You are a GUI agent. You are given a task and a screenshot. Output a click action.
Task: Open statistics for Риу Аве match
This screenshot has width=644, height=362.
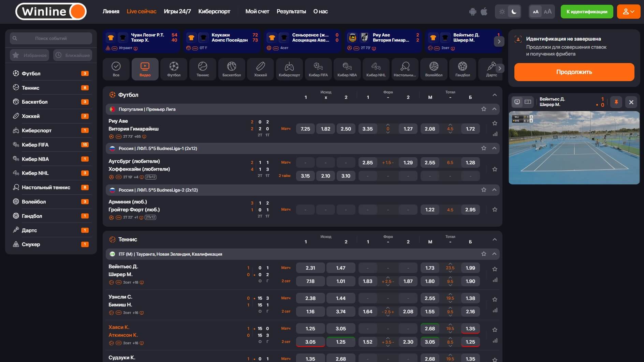pos(495,134)
